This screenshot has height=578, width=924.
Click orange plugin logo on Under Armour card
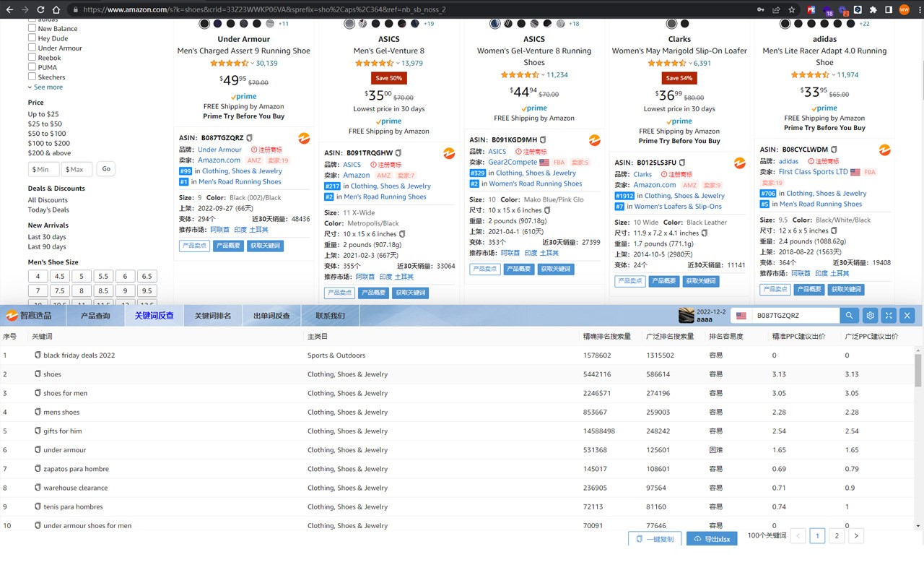[304, 139]
